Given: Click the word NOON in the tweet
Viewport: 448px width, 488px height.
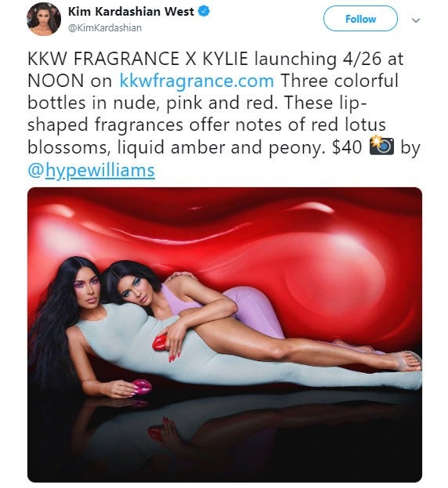Looking at the screenshot, I should click(x=56, y=81).
